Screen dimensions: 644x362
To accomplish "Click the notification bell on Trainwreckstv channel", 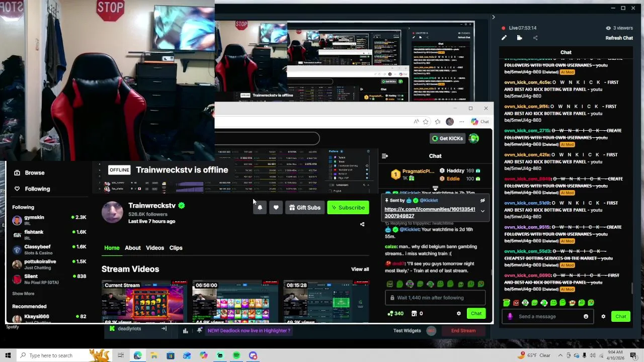I will (x=260, y=208).
